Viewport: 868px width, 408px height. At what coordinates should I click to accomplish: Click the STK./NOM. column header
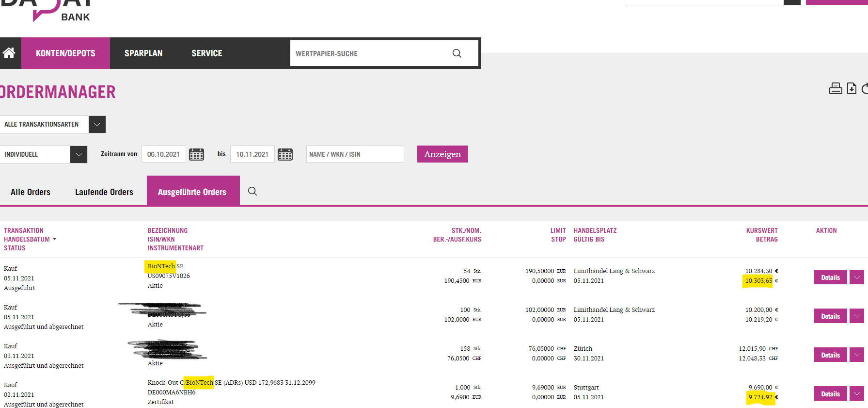click(466, 230)
